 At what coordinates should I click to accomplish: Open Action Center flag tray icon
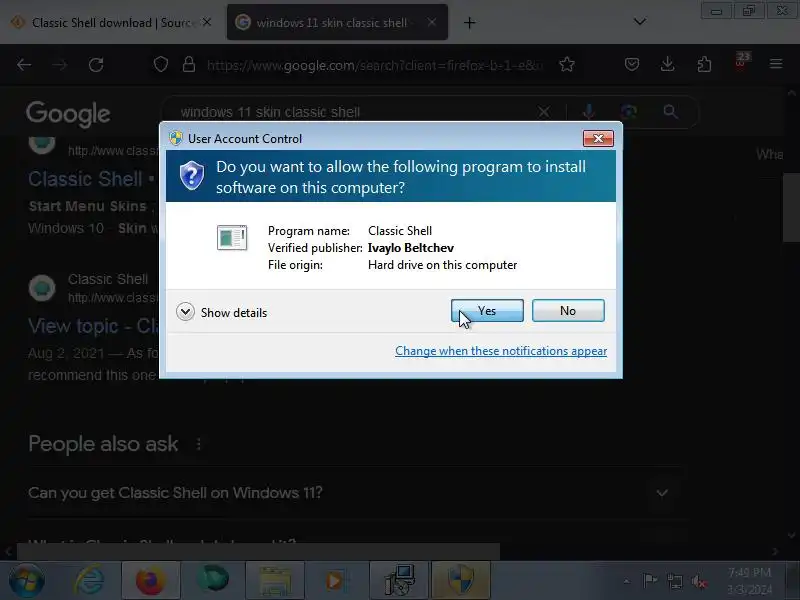point(650,581)
